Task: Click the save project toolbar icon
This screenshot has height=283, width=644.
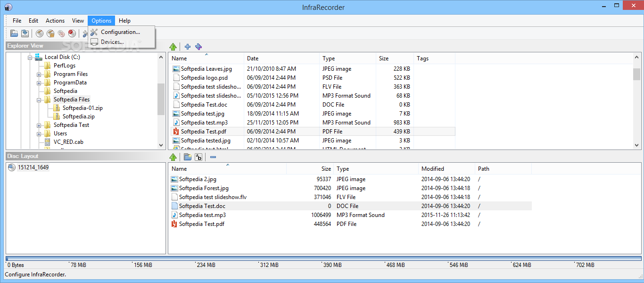Action: click(x=25, y=33)
